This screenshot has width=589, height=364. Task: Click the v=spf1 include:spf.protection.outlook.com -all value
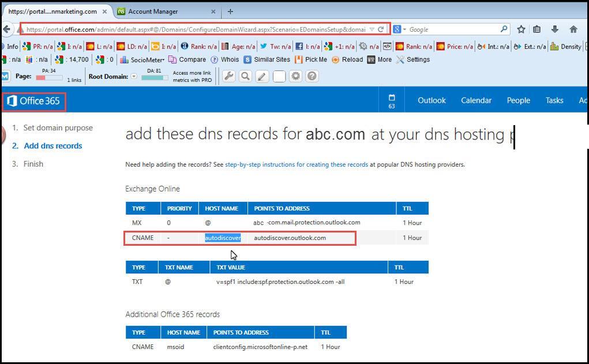[280, 282]
